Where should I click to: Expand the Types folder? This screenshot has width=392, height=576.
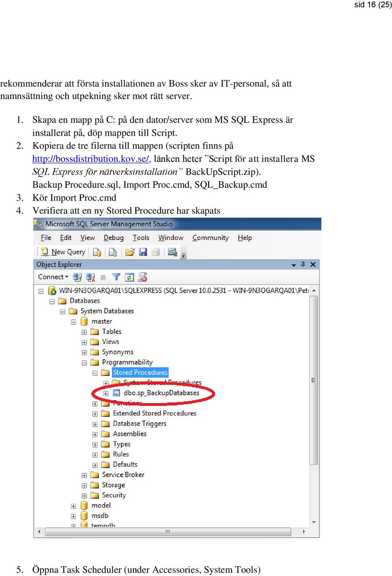point(95,444)
